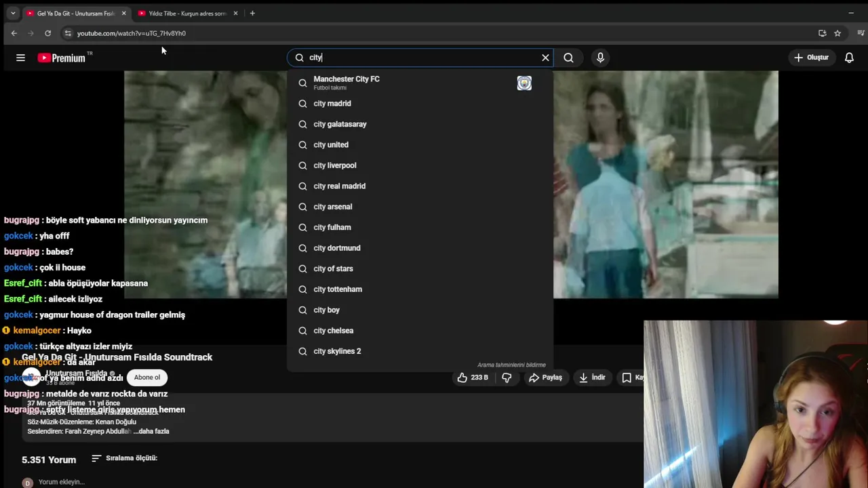868x488 pixels.
Task: Open the Oluştur create button
Action: pyautogui.click(x=811, y=58)
